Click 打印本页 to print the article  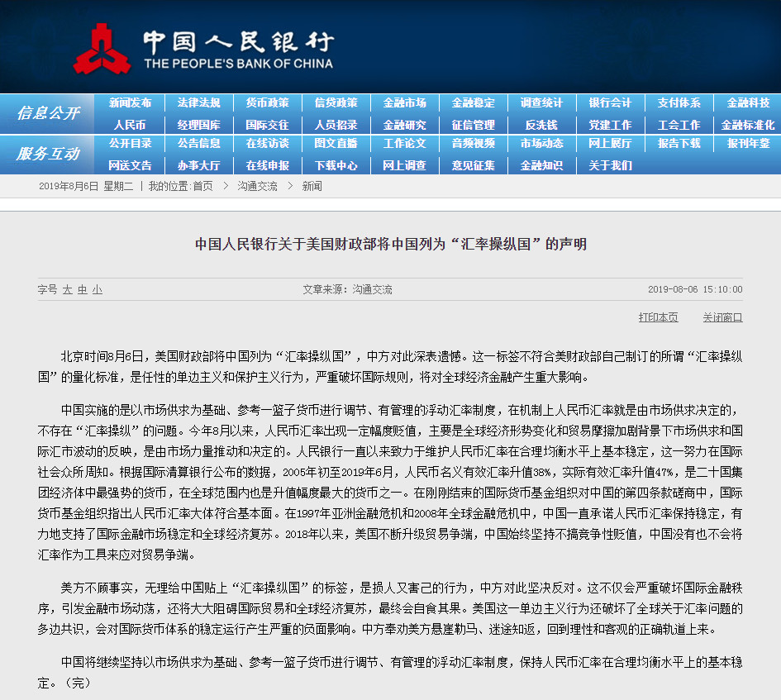(x=658, y=317)
